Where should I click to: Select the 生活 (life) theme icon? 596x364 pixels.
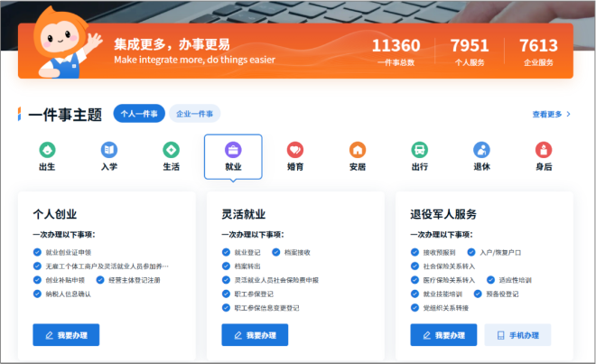pyautogui.click(x=171, y=150)
